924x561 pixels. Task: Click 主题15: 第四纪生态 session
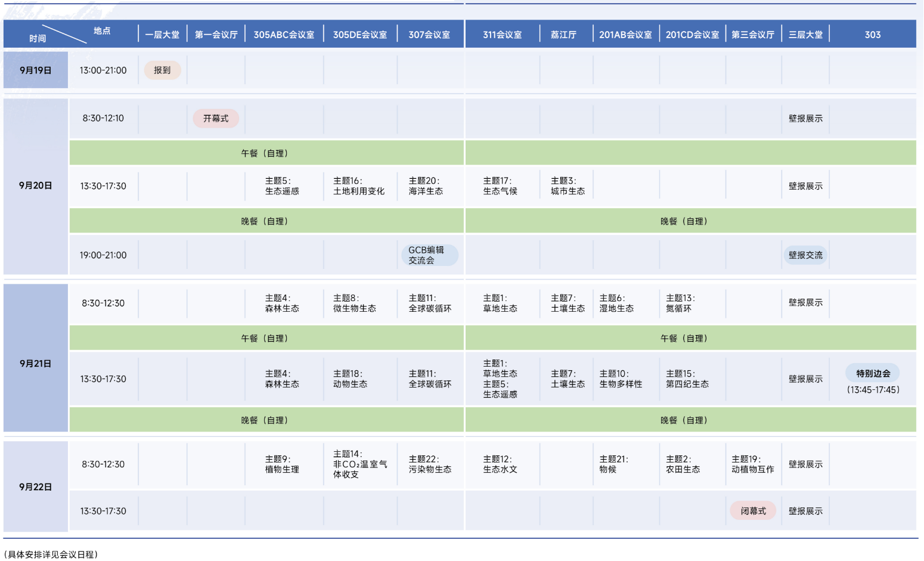pos(687,379)
